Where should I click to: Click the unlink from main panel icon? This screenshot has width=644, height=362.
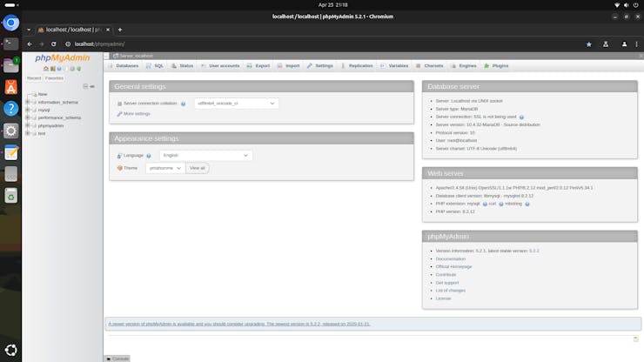pyautogui.click(x=92, y=86)
